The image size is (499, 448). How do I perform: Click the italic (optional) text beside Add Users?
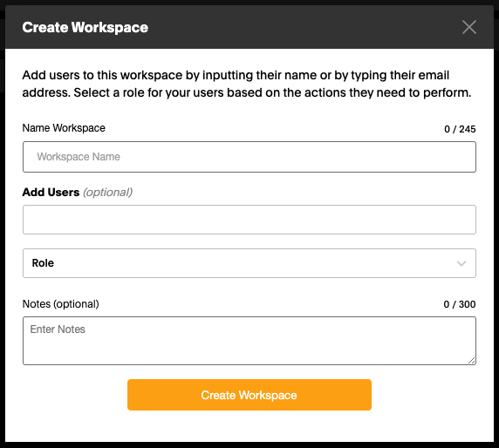click(x=108, y=193)
